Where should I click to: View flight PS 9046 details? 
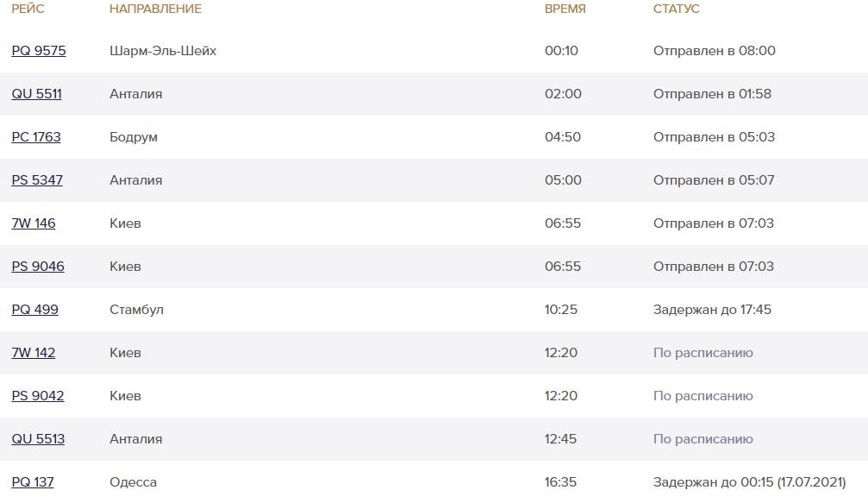(38, 267)
